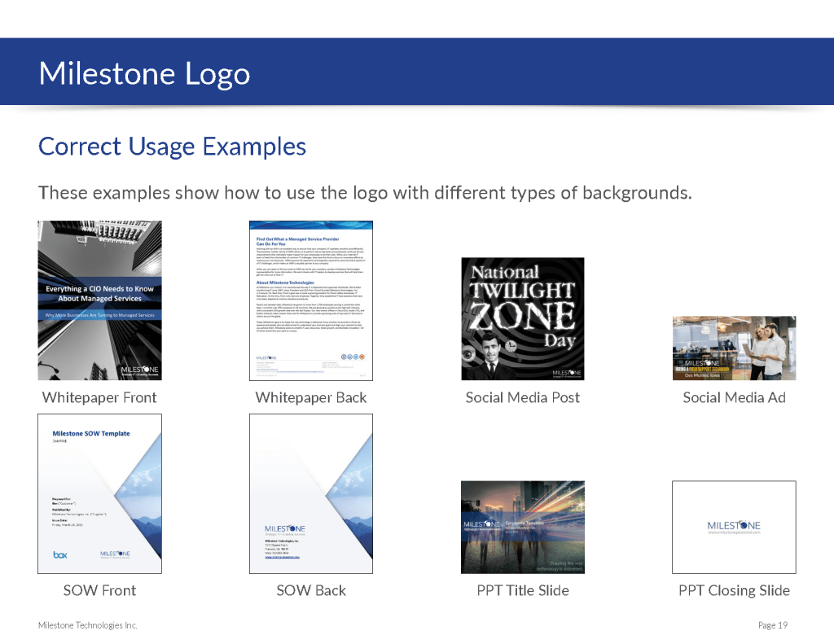
Task: Click Milestone logo on Whitepaper Front cover
Action: click(x=139, y=370)
